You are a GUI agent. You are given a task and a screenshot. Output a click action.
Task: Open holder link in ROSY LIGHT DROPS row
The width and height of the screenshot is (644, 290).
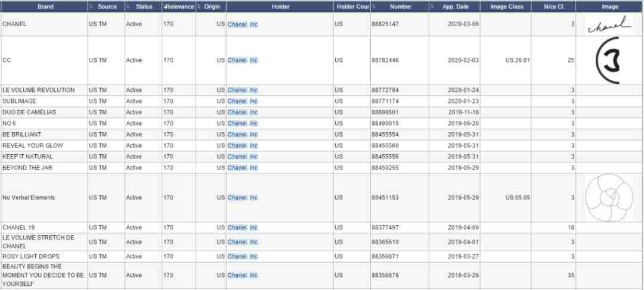coord(243,257)
